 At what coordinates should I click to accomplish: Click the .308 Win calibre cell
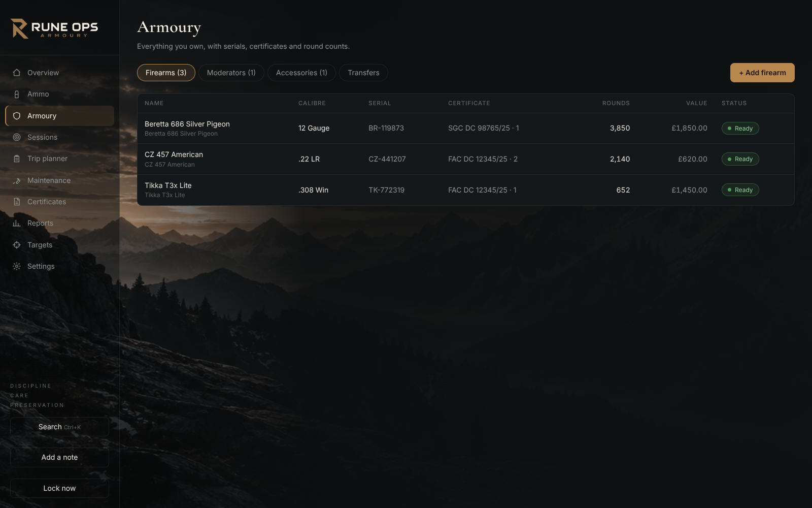point(313,190)
